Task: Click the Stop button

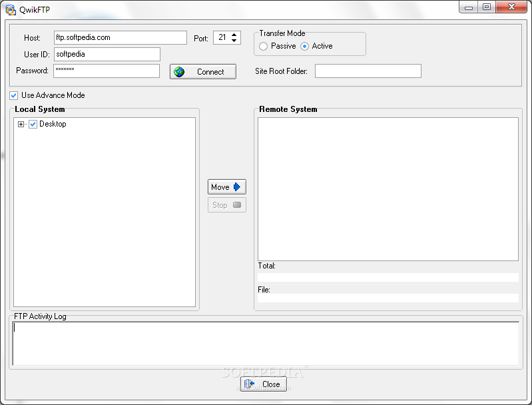Action: [x=226, y=205]
